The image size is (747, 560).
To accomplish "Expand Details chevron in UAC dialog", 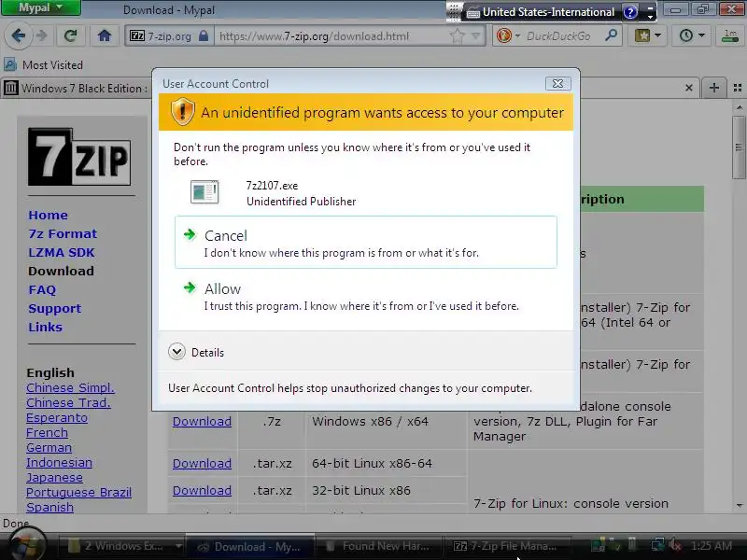I will (176, 352).
